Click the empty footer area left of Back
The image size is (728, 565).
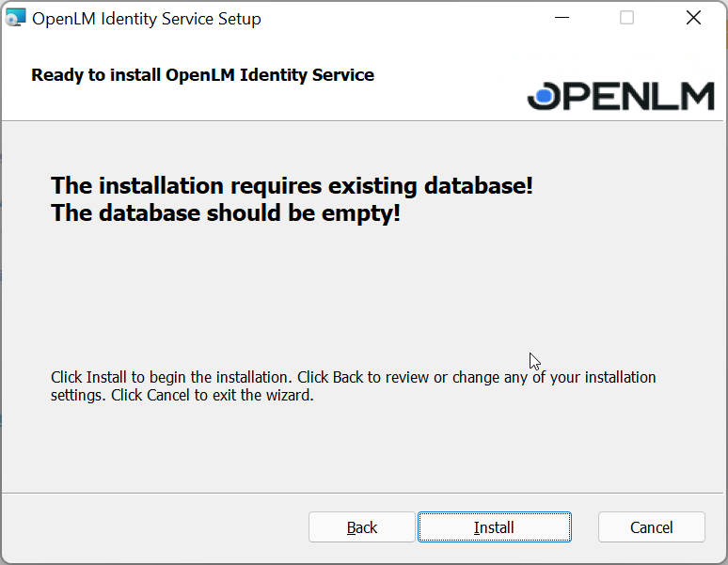150,527
